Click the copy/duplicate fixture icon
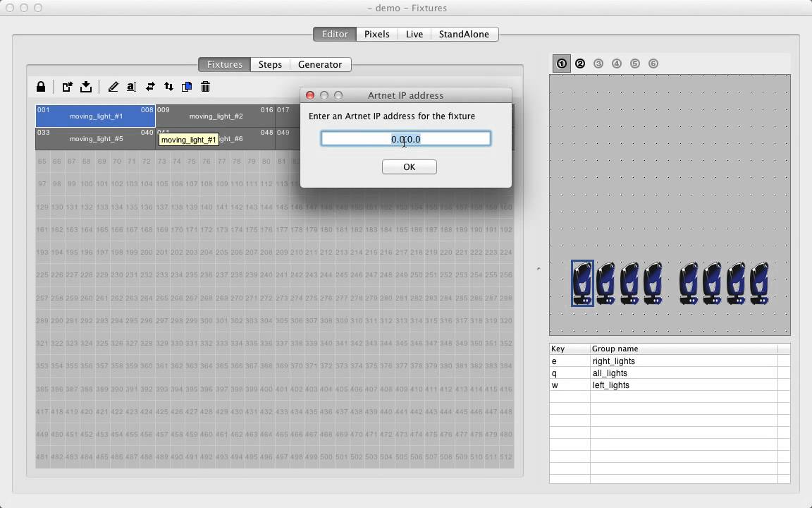This screenshot has width=812, height=508. pos(187,87)
